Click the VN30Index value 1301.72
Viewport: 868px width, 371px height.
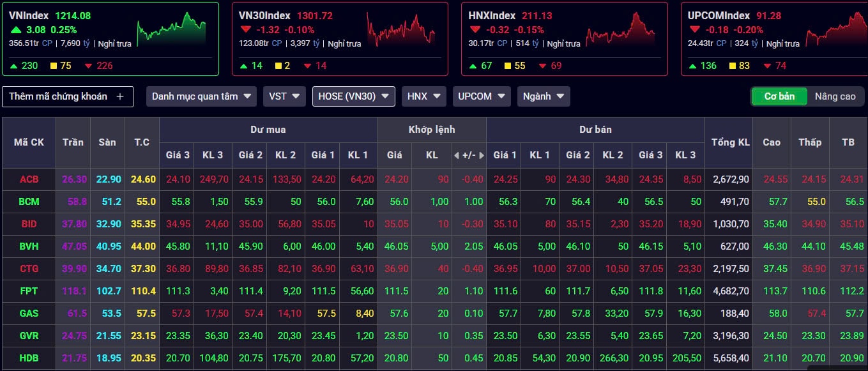(314, 16)
